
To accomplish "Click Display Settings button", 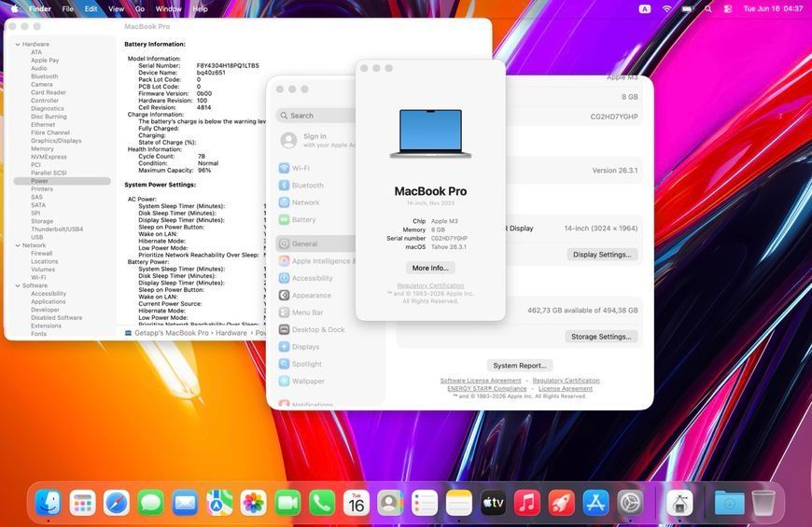I will (602, 255).
